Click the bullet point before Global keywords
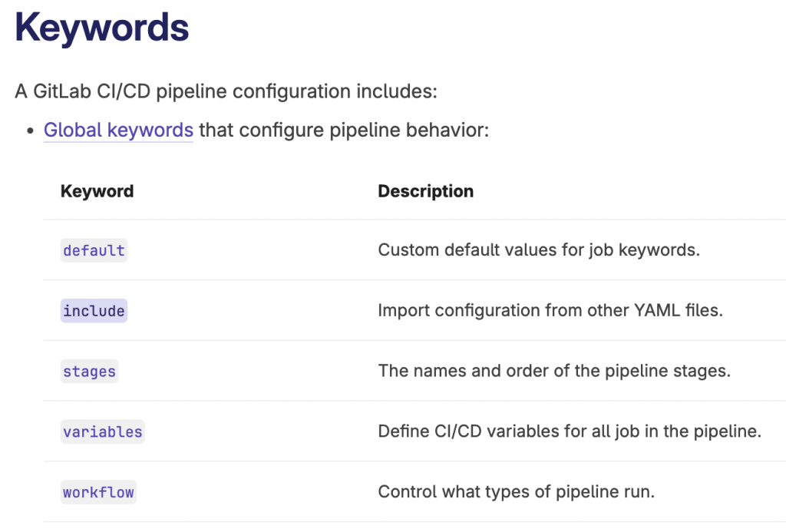Image resolution: width=786 pixels, height=532 pixels. (30, 131)
